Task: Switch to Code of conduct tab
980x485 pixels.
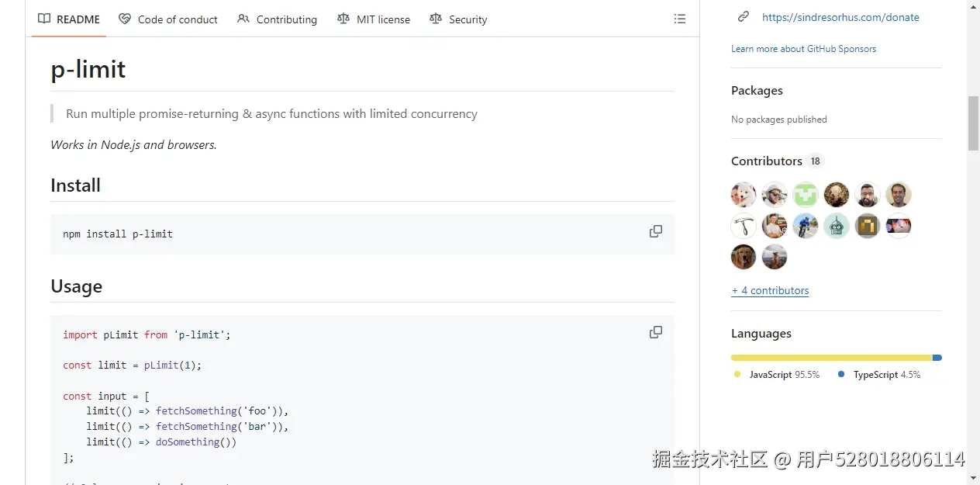Action: 168,19
